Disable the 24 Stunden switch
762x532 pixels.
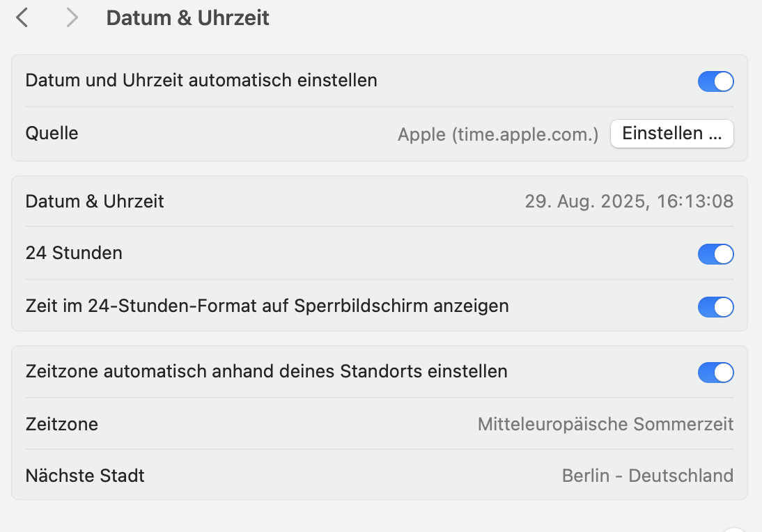[715, 254]
